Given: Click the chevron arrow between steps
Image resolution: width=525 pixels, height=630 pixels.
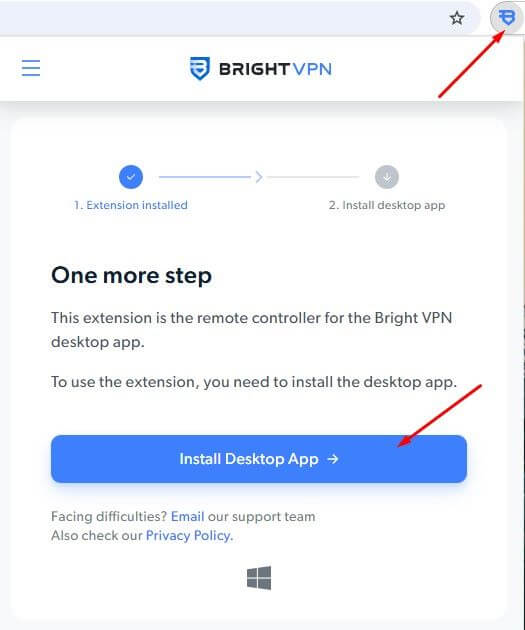Looking at the screenshot, I should tap(259, 177).
